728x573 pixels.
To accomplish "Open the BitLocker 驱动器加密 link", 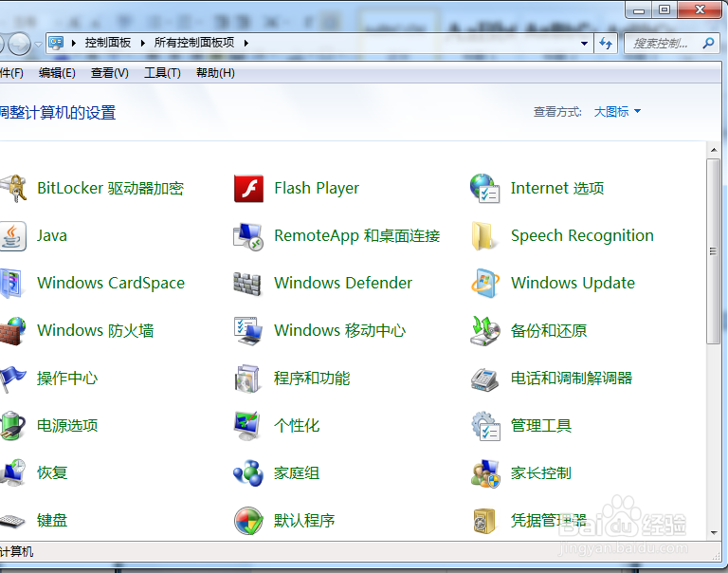I will point(111,188).
